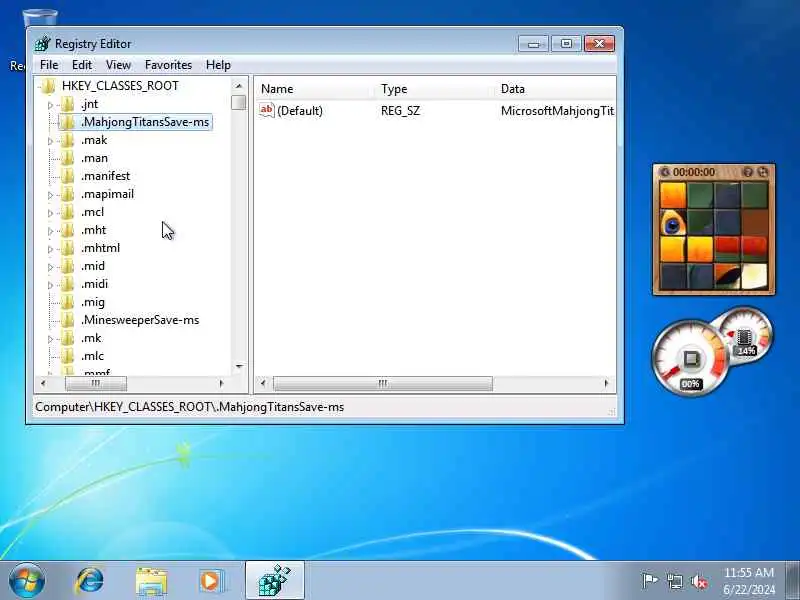Open the File menu

tap(49, 65)
